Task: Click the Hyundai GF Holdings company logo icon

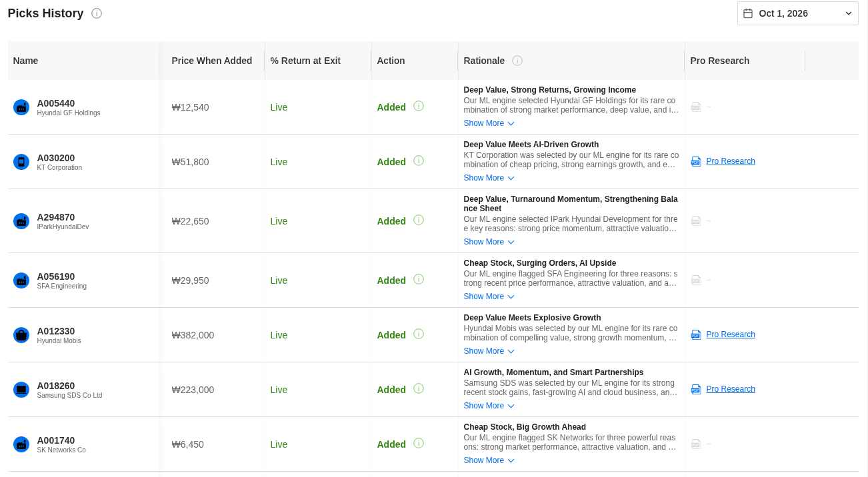Action: click(21, 107)
